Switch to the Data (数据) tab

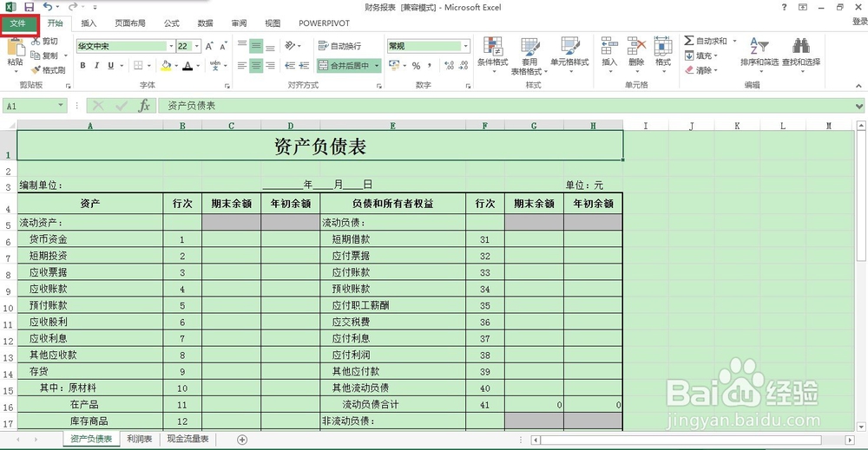tap(206, 23)
